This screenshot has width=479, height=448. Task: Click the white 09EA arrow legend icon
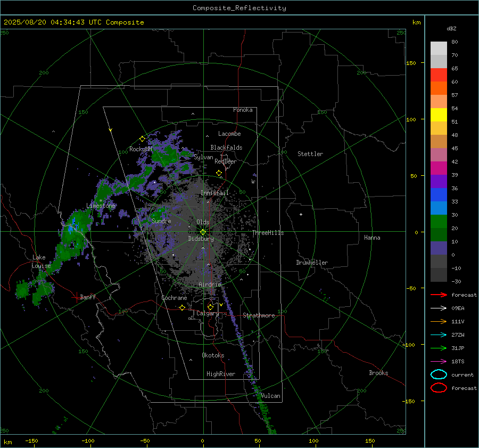pyautogui.click(x=439, y=308)
